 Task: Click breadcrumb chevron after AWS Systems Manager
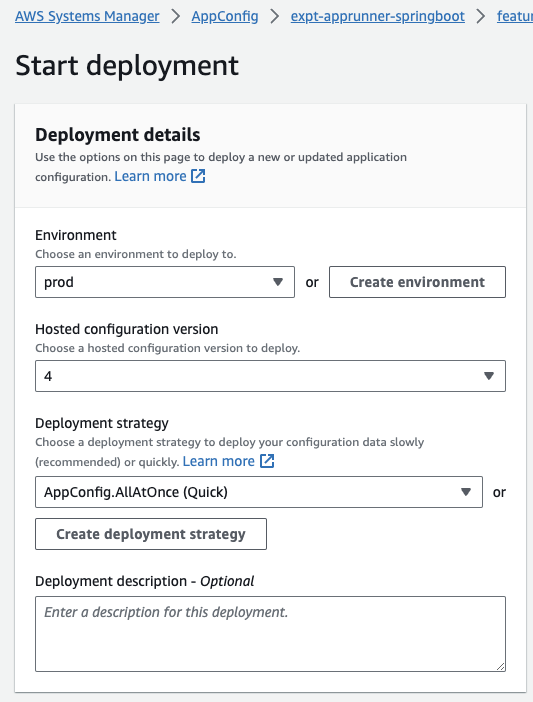coord(176,17)
